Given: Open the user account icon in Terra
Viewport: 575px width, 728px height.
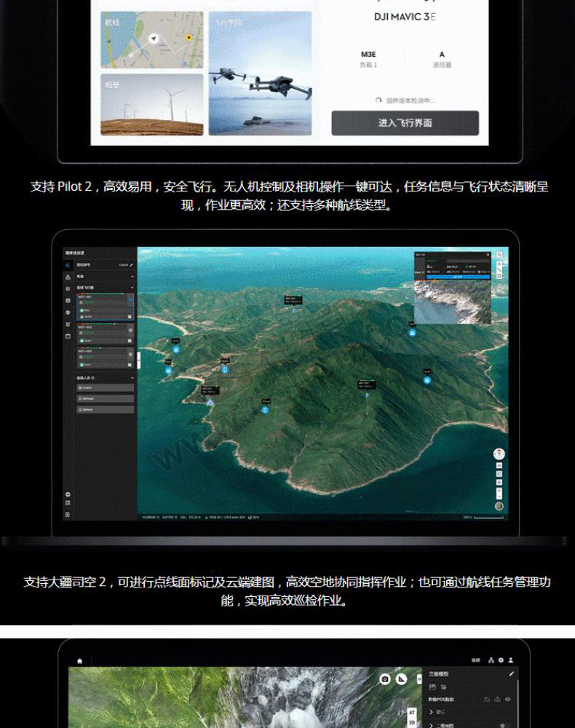Looking at the screenshot, I should pyautogui.click(x=511, y=660).
